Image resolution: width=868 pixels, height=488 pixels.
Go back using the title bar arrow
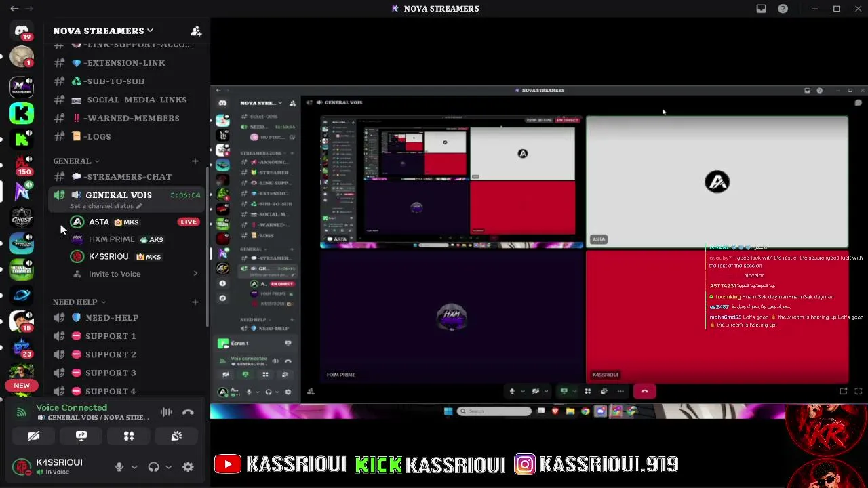[x=14, y=9]
